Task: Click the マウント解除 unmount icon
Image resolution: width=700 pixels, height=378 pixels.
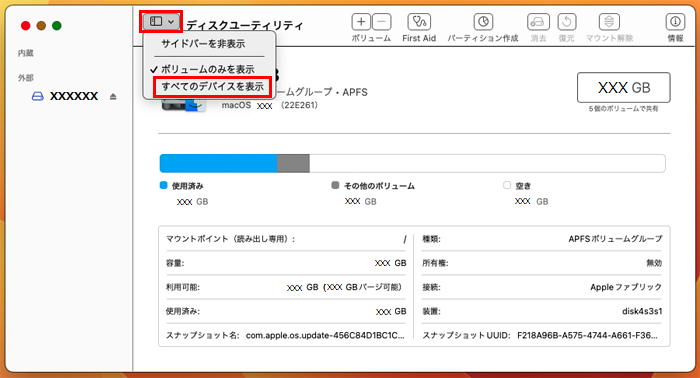Action: click(609, 21)
